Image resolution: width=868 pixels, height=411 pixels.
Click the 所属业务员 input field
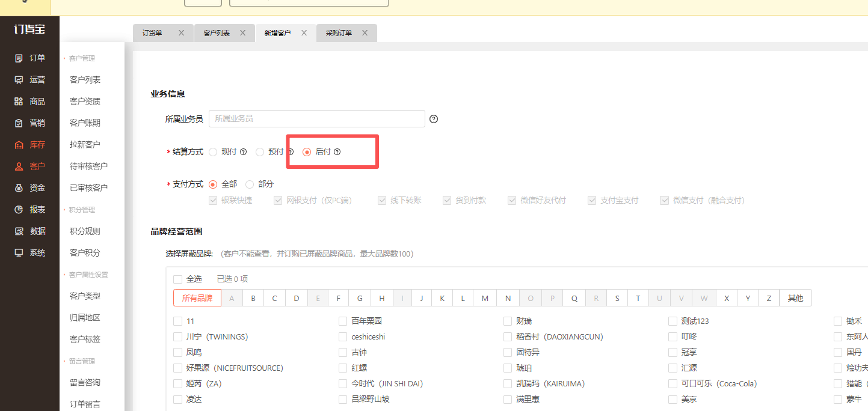(317, 119)
